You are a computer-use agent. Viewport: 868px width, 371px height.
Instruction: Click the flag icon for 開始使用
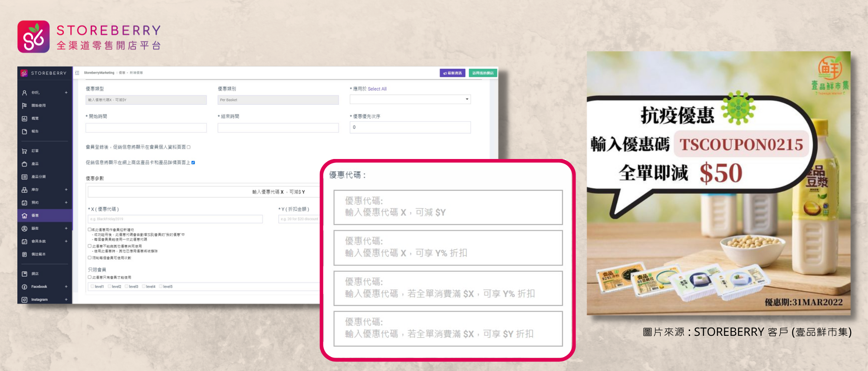tap(24, 106)
